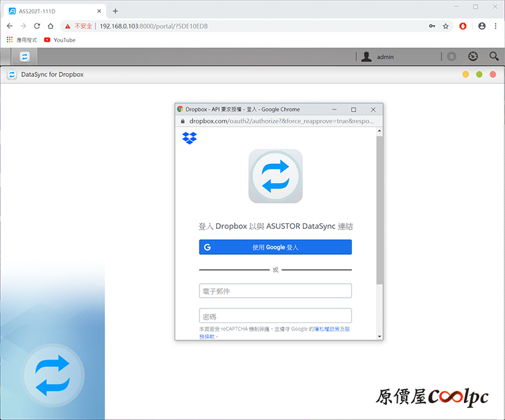This screenshot has width=505, height=420.
Task: Open the ADM dashboard gauge icon
Action: pyautogui.click(x=473, y=57)
